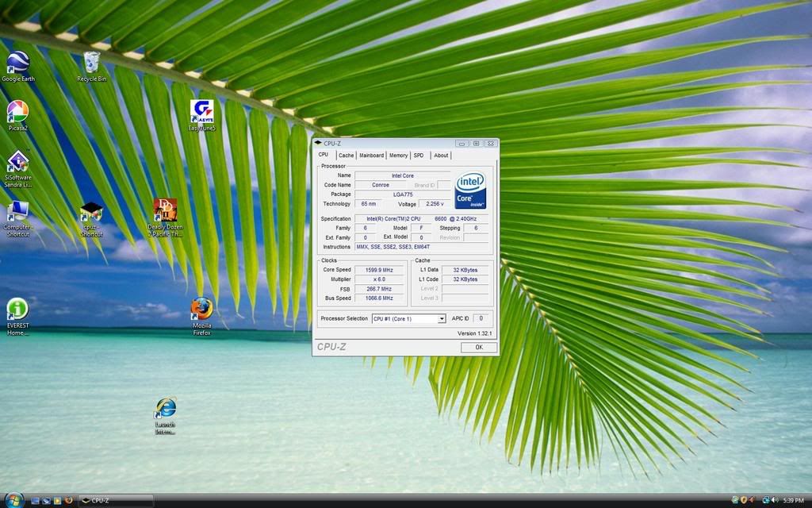
Task: Click the network tray icon
Action: coord(766,500)
